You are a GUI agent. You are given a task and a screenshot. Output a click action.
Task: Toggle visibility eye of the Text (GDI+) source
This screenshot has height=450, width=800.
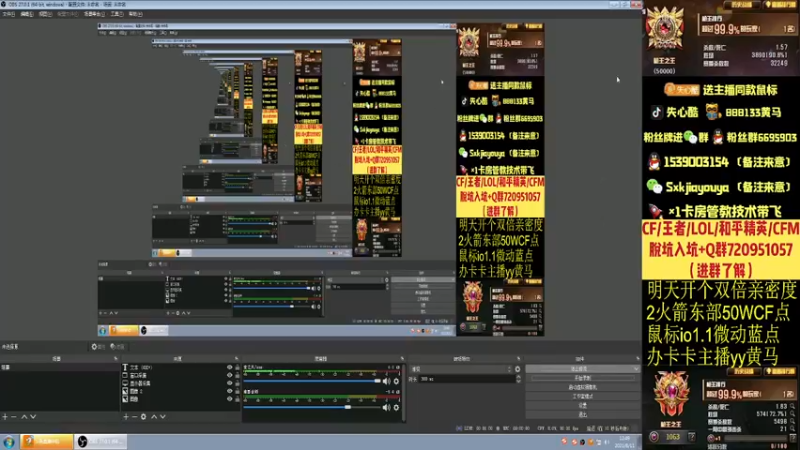(229, 367)
